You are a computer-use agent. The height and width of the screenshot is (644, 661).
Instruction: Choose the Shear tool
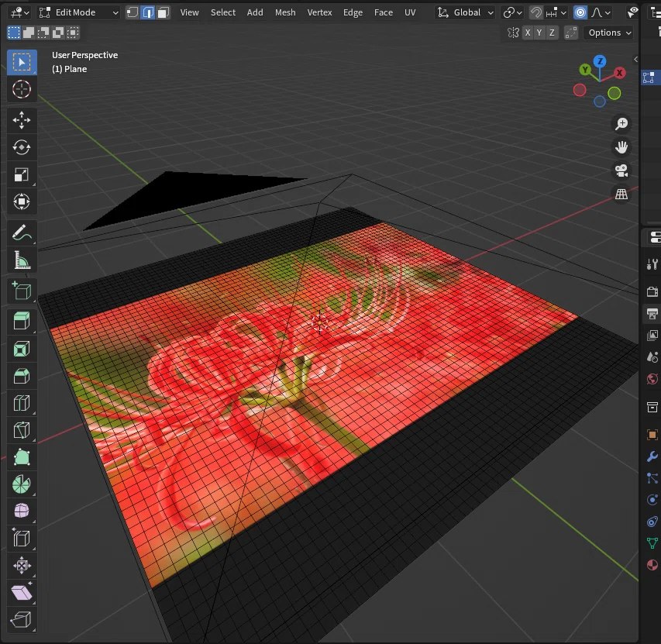point(22,593)
